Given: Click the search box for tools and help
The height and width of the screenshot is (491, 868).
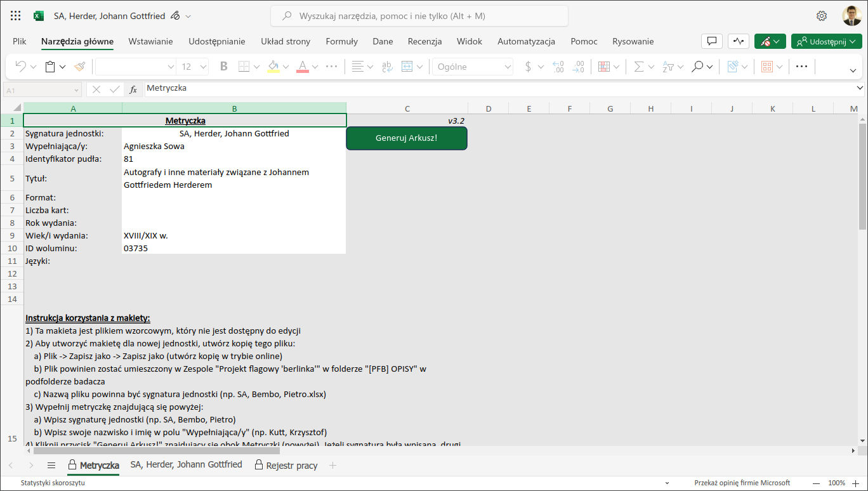Looking at the screenshot, I should click(x=419, y=16).
